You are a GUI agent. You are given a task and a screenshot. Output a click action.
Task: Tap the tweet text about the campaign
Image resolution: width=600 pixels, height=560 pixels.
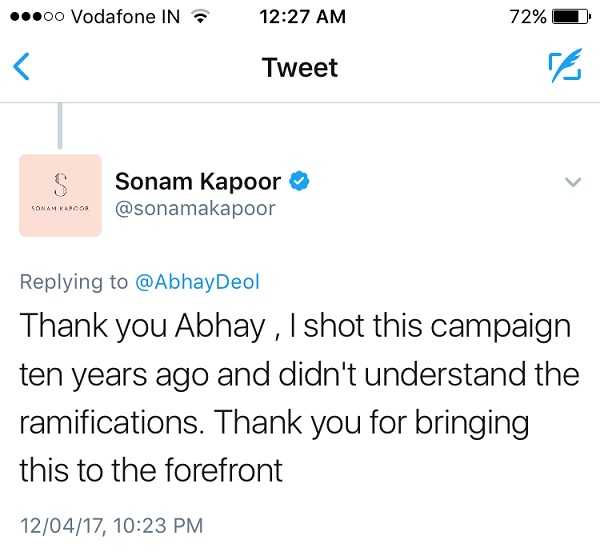click(x=299, y=398)
